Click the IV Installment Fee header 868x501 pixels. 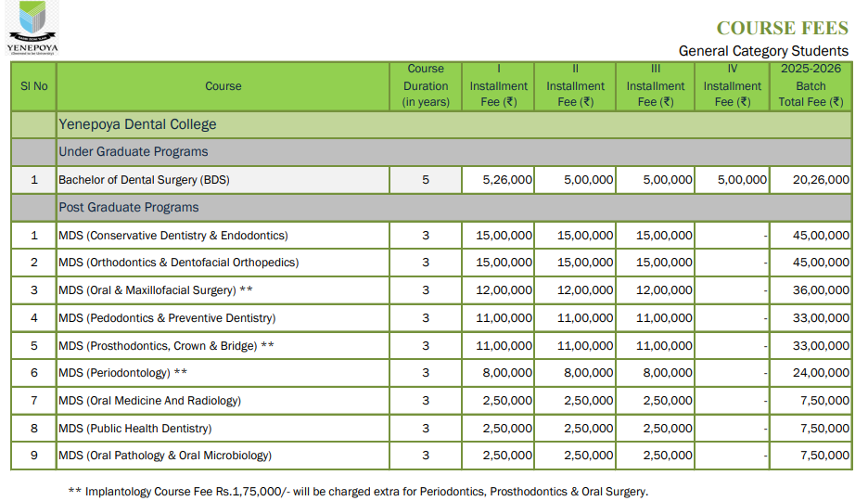pos(732,85)
